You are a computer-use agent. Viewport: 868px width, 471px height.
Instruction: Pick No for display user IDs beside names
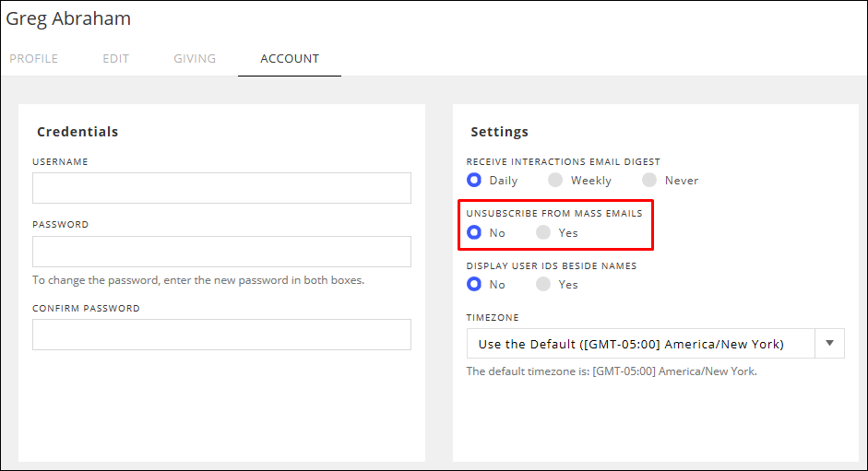click(475, 285)
